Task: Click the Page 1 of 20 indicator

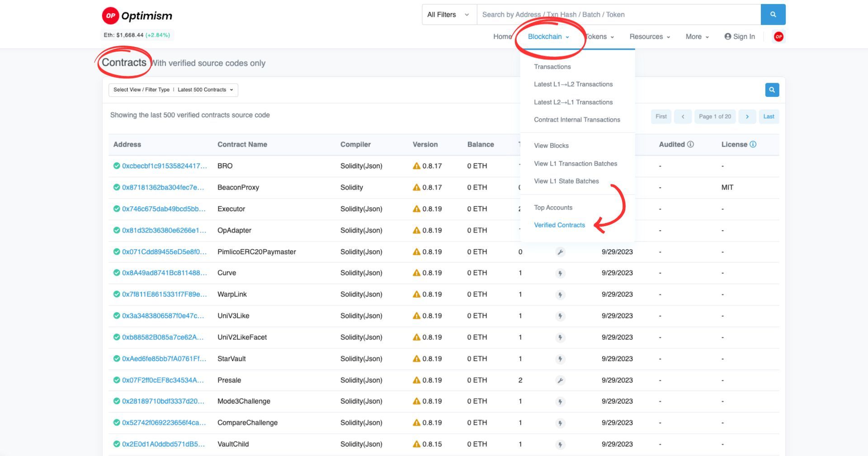Action: [x=715, y=116]
